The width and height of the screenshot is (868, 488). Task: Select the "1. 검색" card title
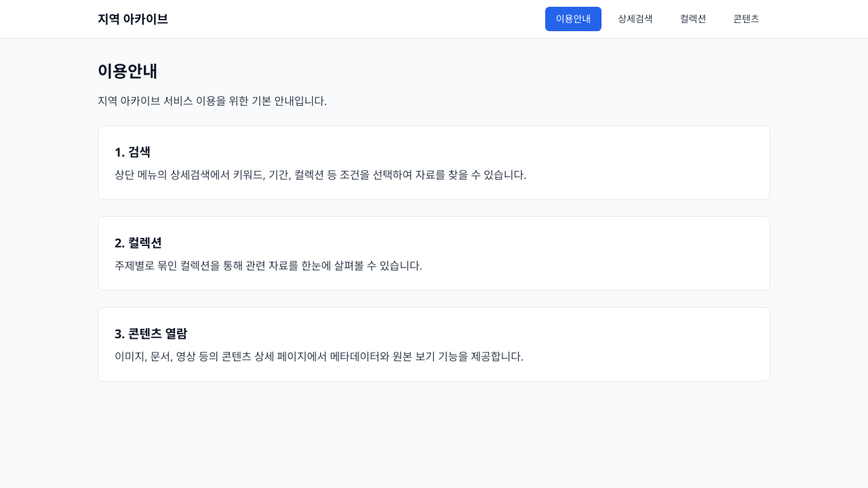click(x=132, y=152)
